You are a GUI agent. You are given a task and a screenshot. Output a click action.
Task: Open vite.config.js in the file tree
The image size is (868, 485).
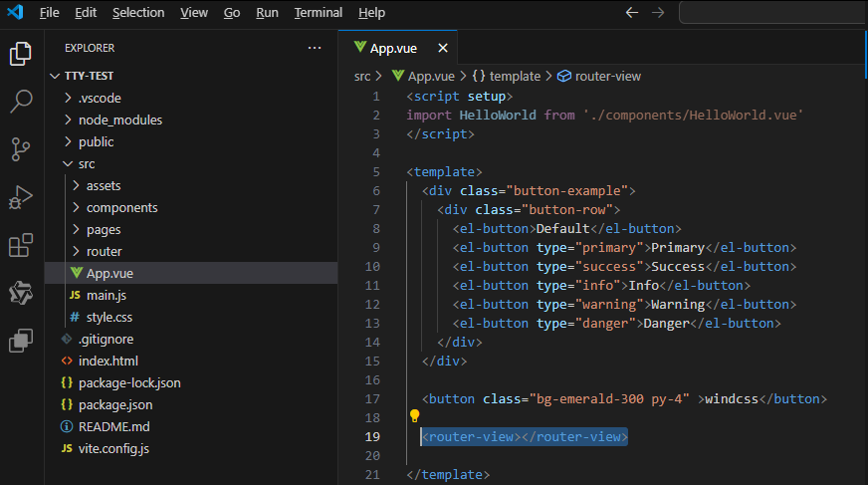click(191, 448)
